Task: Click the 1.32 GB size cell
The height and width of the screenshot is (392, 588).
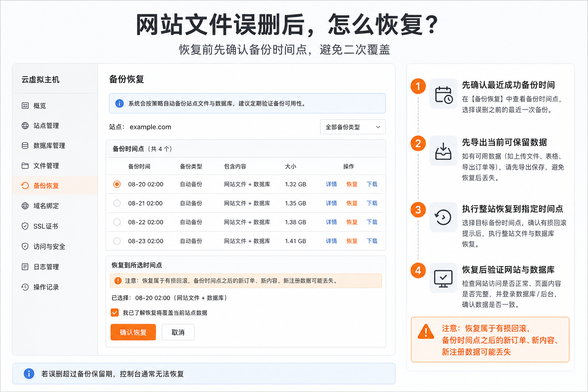Action: 296,184
